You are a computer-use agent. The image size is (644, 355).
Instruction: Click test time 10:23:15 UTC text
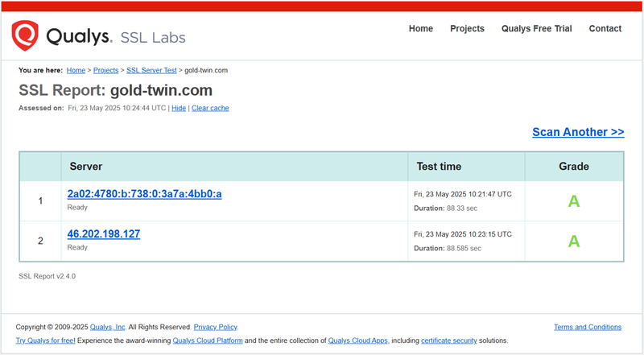click(x=463, y=234)
